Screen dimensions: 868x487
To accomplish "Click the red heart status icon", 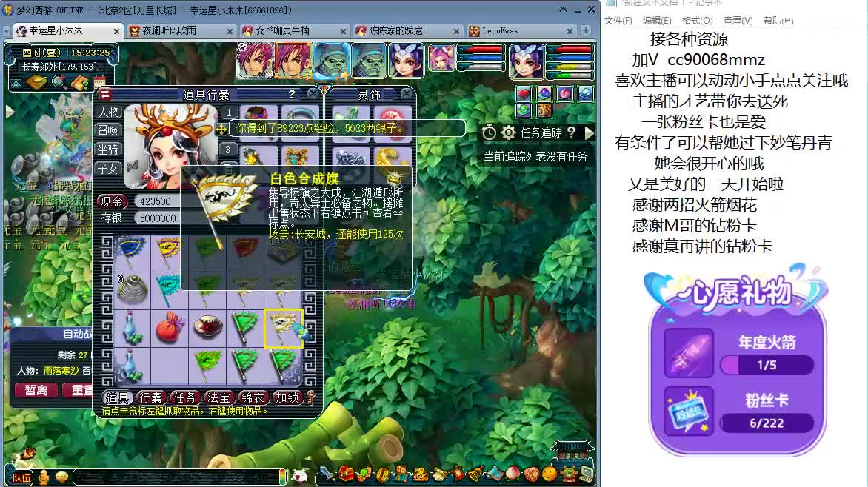I will (523, 93).
